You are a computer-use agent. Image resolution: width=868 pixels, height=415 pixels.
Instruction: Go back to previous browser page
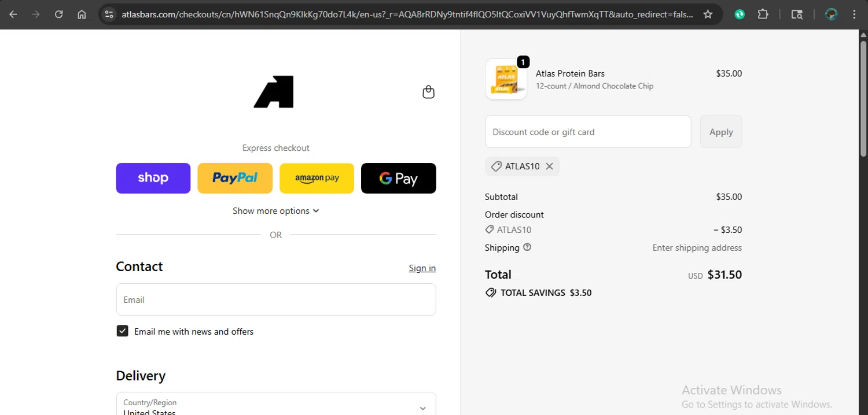(13, 14)
